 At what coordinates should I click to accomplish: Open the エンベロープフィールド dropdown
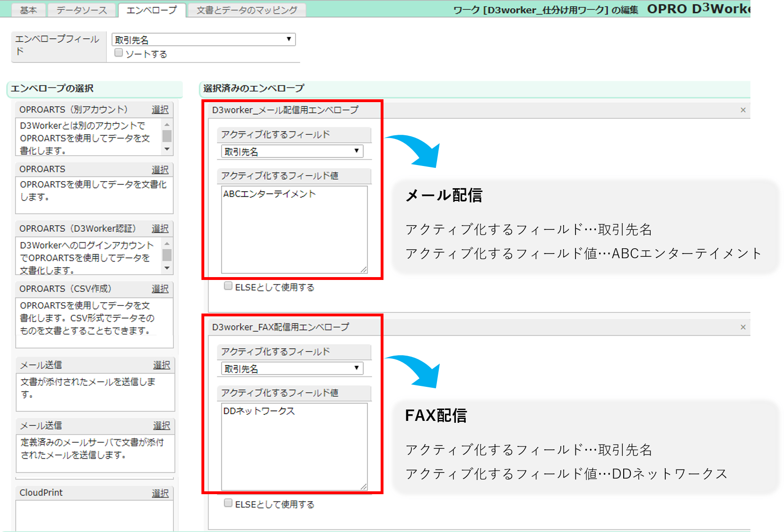coord(203,40)
